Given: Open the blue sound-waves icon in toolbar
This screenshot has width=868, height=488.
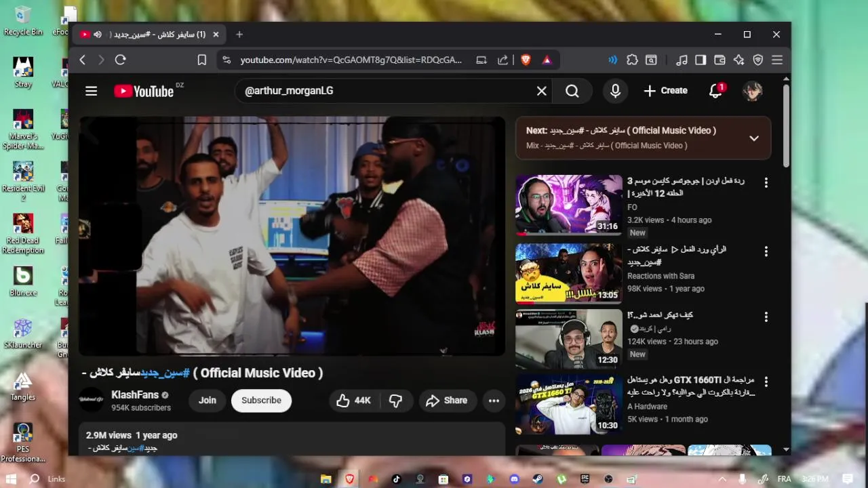Looking at the screenshot, I should pos(612,60).
